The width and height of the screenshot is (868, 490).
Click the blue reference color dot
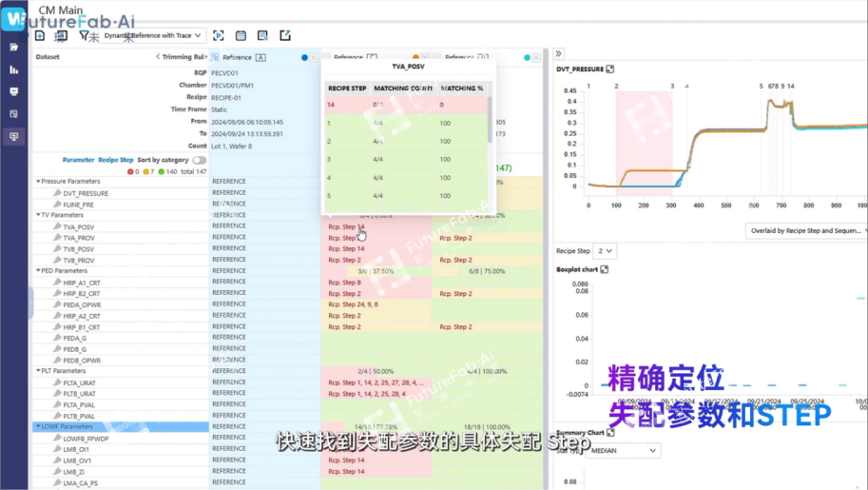pos(304,58)
